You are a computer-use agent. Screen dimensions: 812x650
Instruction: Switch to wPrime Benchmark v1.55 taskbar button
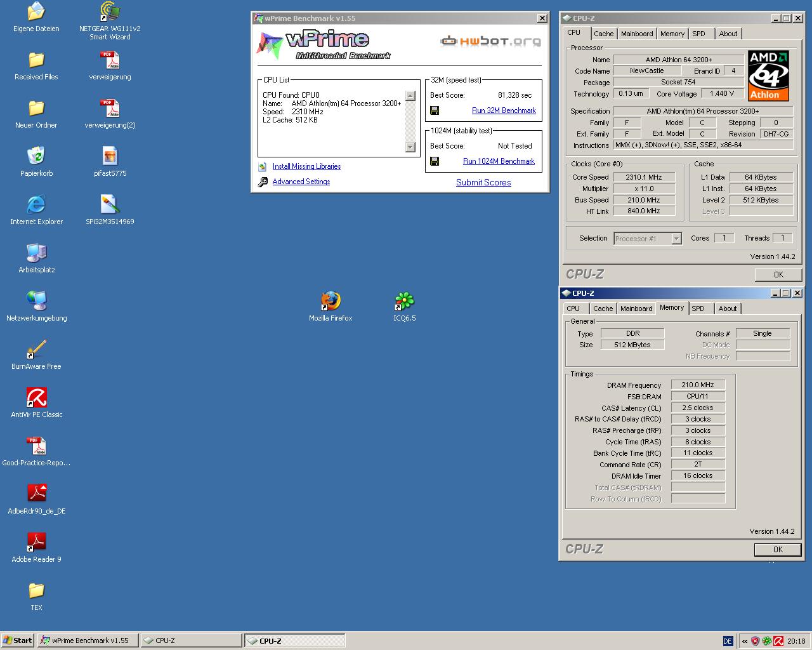coord(87,640)
